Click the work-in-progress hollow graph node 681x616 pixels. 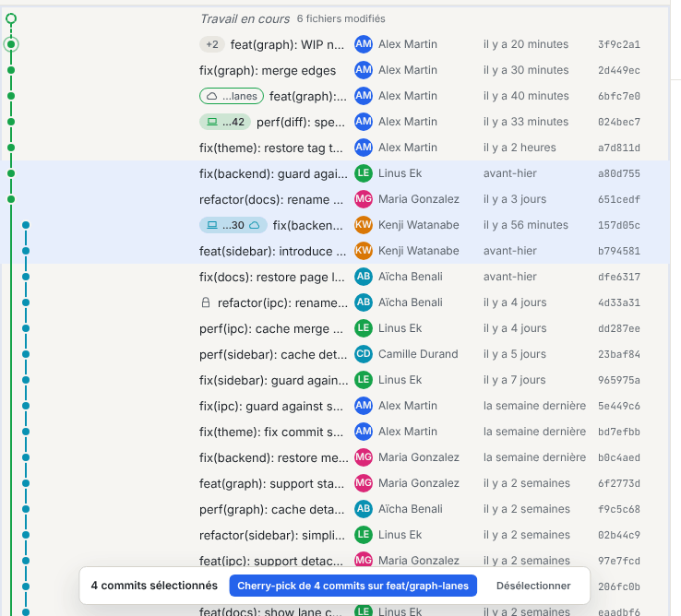click(11, 18)
